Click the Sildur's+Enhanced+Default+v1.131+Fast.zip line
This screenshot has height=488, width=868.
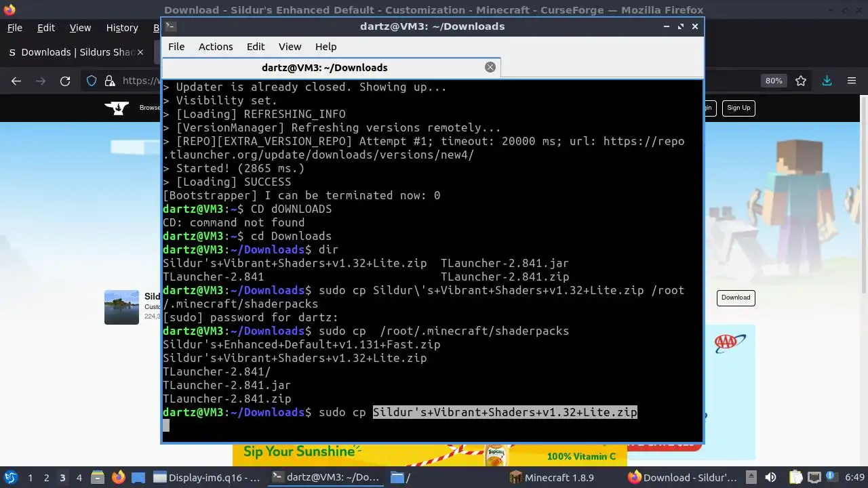(x=302, y=344)
